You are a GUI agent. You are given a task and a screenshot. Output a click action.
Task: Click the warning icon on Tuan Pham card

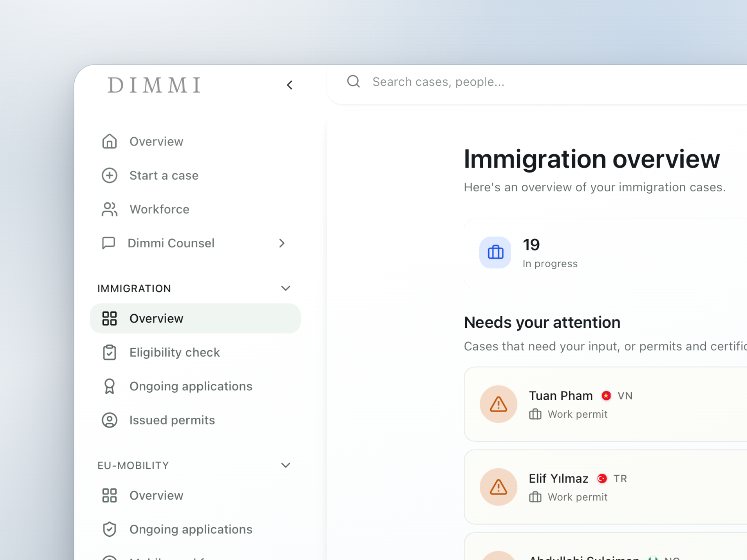pos(498,404)
